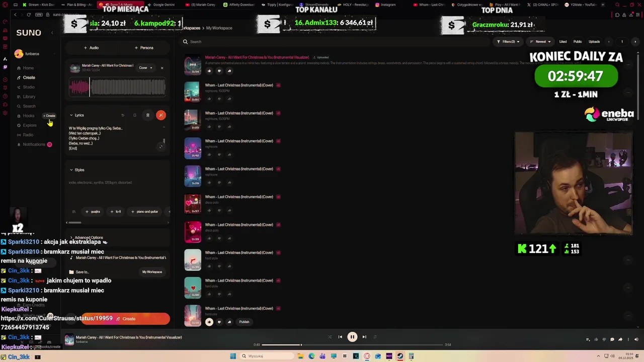
Task: Pause the audio clip preview in the Create panel
Action: 74,68
